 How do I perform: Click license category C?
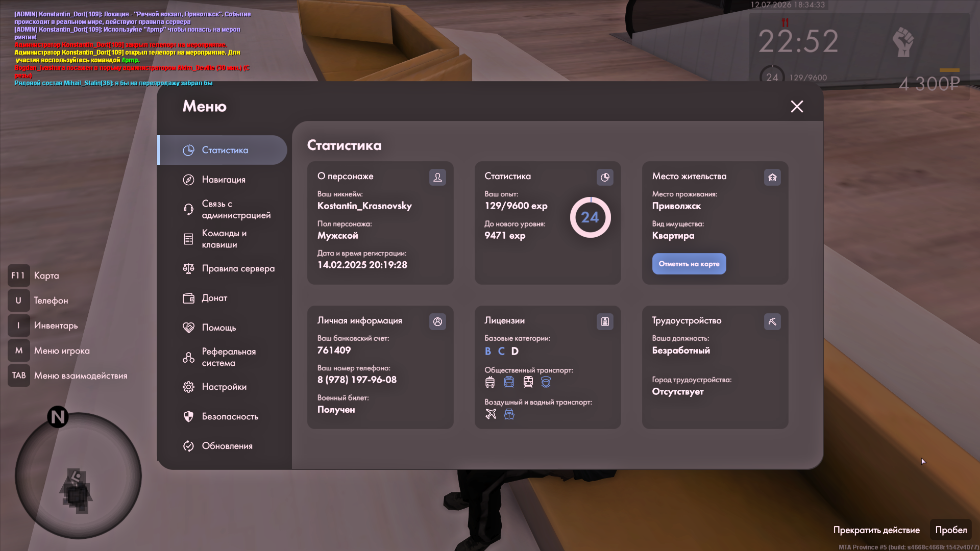[501, 351]
